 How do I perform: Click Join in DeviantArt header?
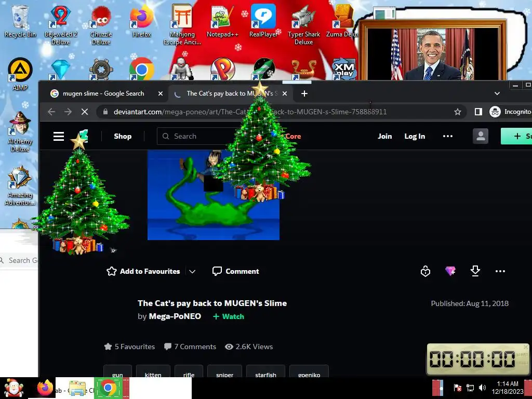tap(385, 136)
